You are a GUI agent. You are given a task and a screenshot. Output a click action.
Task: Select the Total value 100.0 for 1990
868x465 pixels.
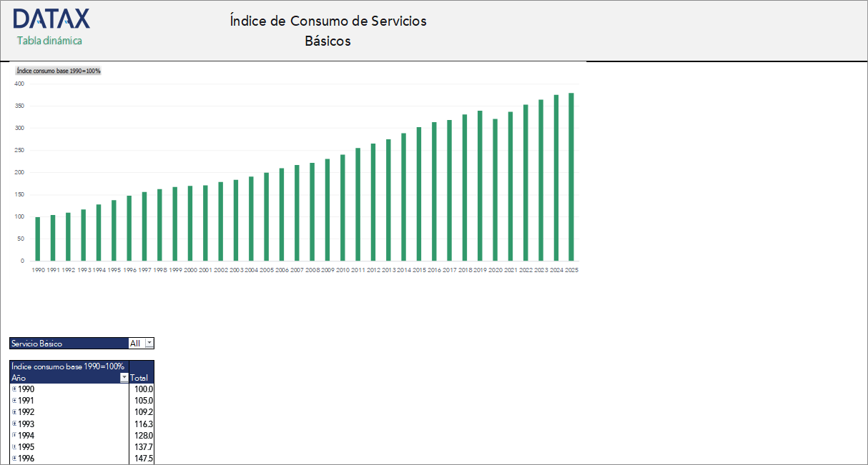point(144,389)
